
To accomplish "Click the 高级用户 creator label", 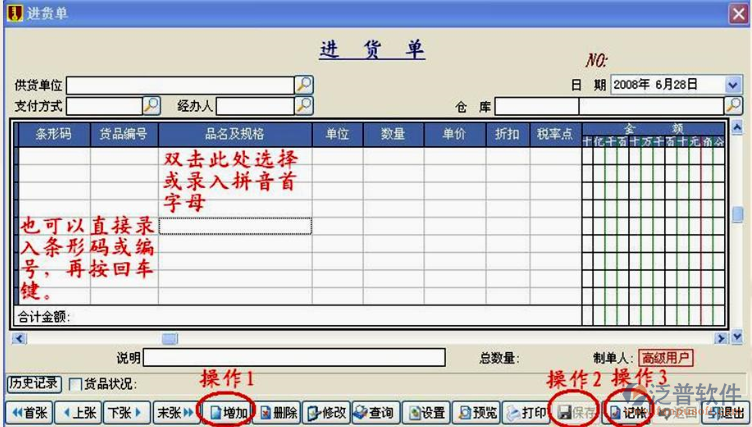I will coord(665,358).
